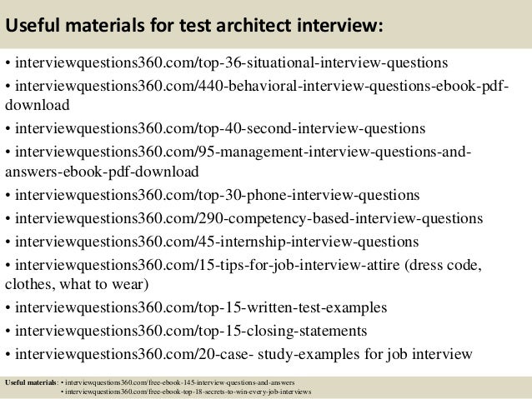Click the 'Useful materials:' footer label
Viewport: 532px width, 399px height.
32,382
